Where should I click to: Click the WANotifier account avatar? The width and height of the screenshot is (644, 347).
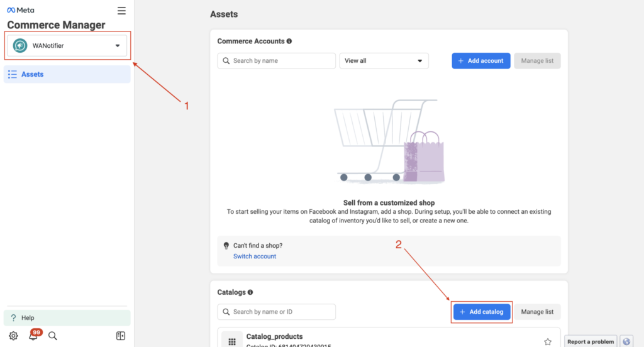20,46
